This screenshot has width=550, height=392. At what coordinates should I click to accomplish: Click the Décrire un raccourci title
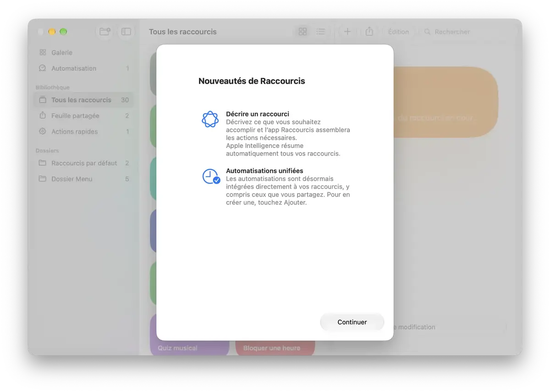(258, 114)
